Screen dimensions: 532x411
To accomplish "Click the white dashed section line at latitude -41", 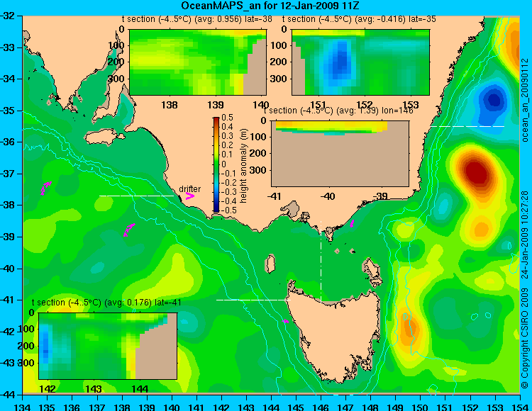I will [253, 300].
